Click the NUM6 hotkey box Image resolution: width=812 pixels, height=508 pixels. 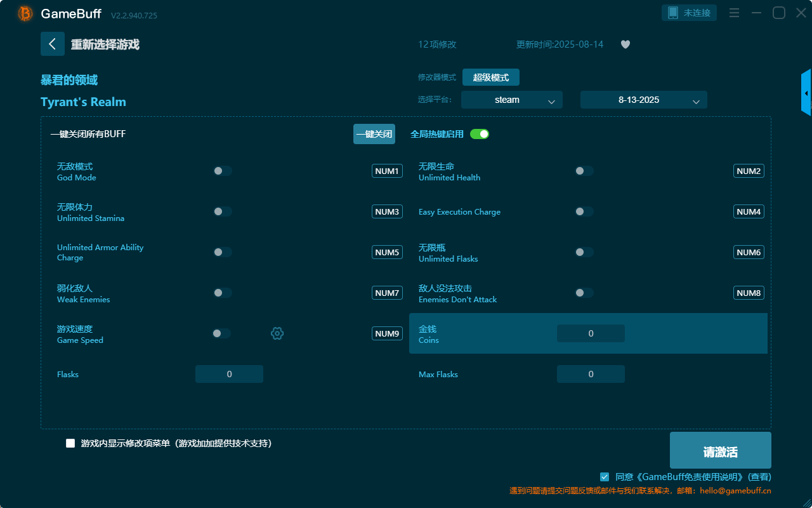pyautogui.click(x=749, y=252)
